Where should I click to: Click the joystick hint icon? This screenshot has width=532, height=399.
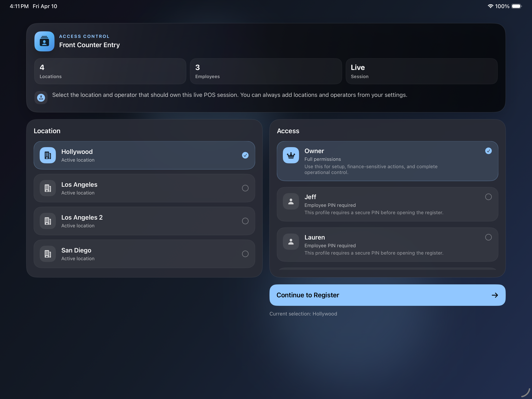(x=41, y=97)
